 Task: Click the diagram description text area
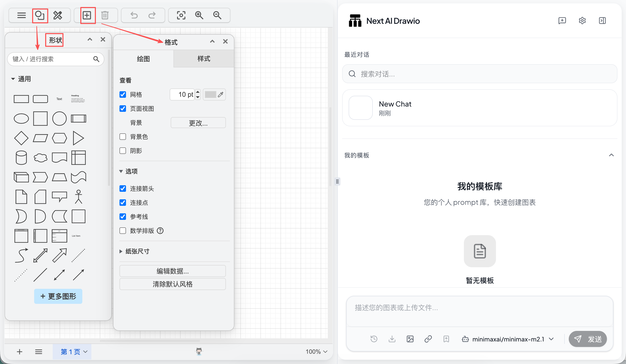480,311
